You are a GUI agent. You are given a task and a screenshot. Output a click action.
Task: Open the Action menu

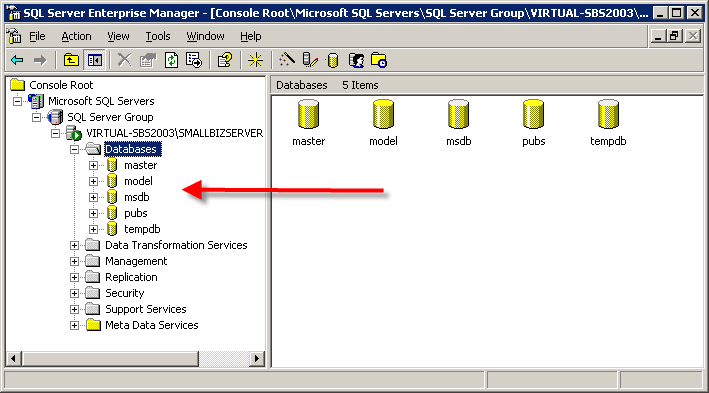76,36
